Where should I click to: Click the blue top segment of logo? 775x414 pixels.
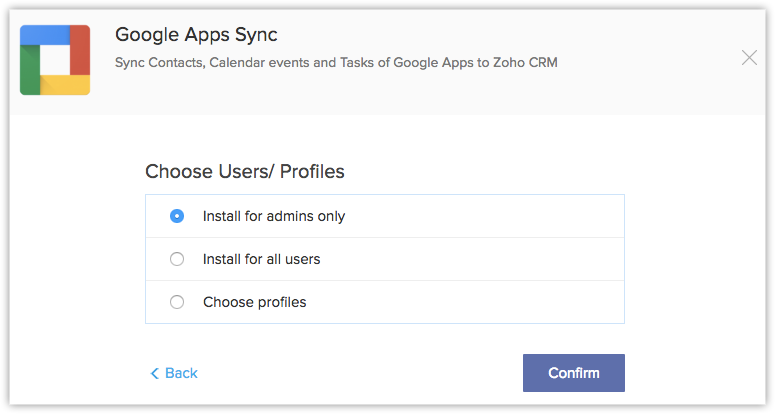[45, 34]
